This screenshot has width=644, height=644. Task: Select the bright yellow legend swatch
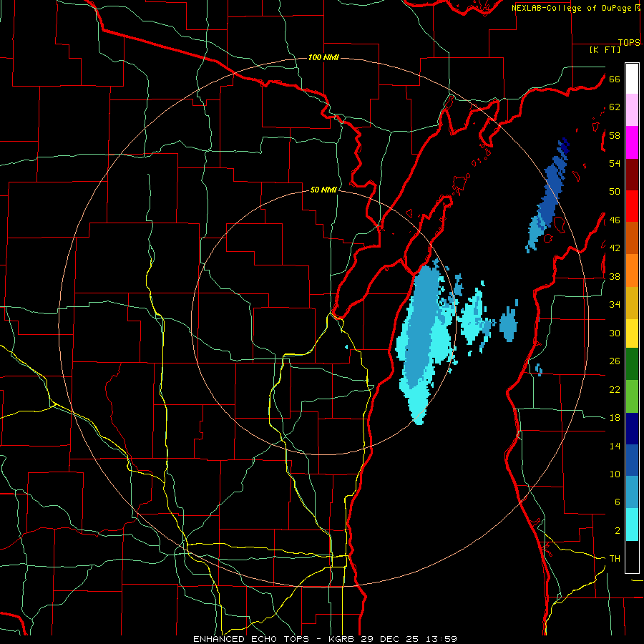pos(632,333)
